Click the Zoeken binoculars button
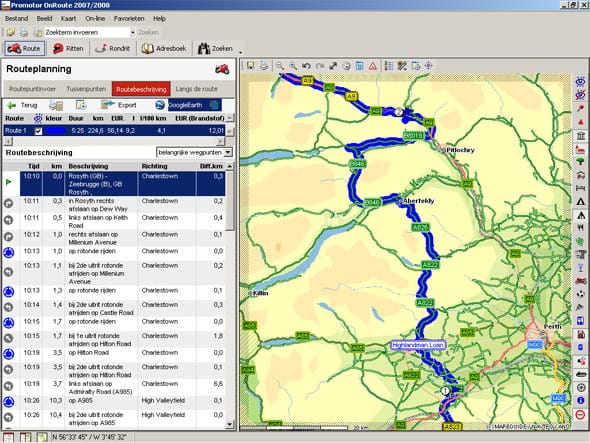The image size is (590, 443). [215, 48]
